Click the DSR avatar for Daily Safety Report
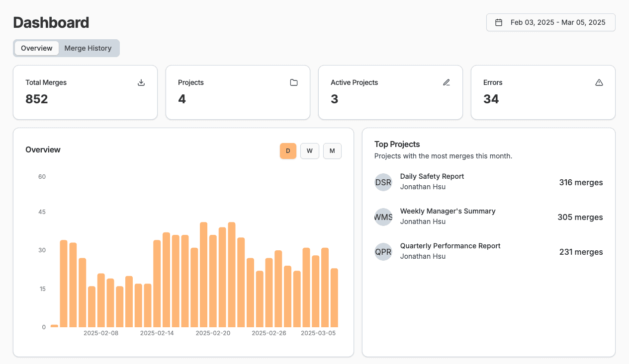Image resolution: width=629 pixels, height=364 pixels. click(383, 182)
